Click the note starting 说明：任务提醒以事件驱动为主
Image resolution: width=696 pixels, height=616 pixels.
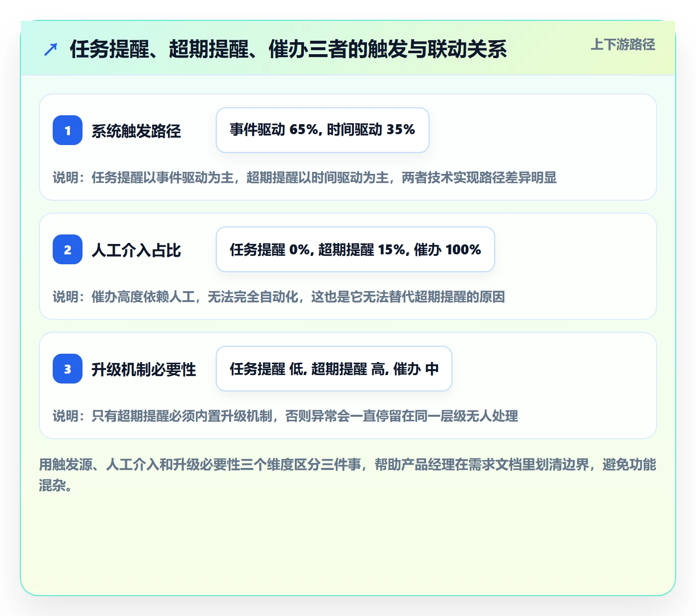click(x=305, y=177)
